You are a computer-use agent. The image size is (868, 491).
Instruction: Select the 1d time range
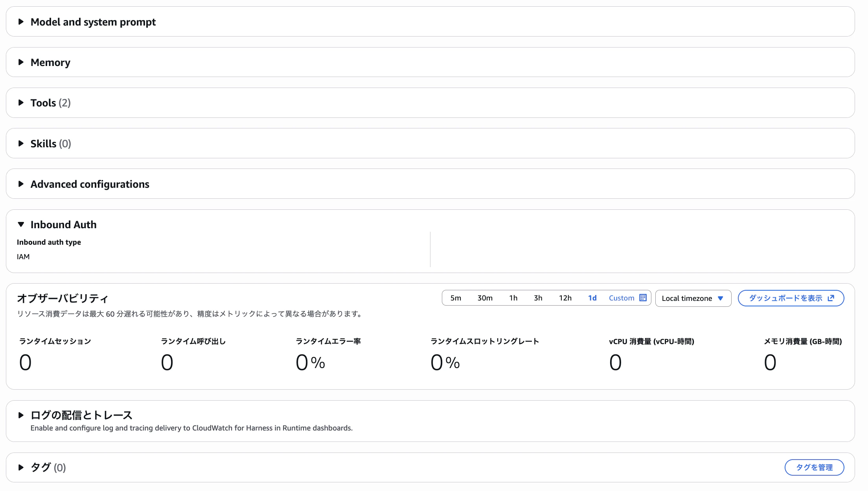[x=592, y=298]
